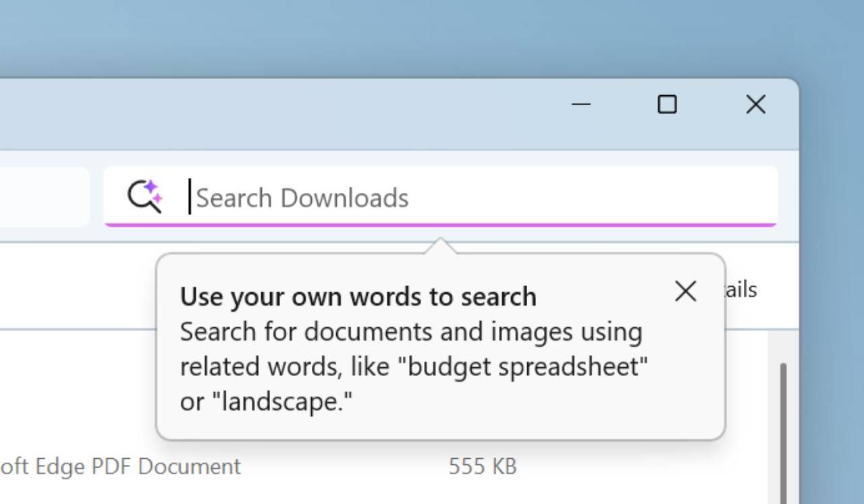Image resolution: width=864 pixels, height=504 pixels.
Task: Select the Search Downloads placeholder text
Action: [x=302, y=197]
